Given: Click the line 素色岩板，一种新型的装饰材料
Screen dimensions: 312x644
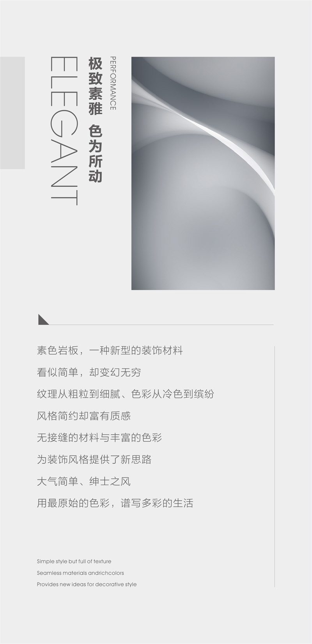Looking at the screenshot, I should pyautogui.click(x=110, y=350).
